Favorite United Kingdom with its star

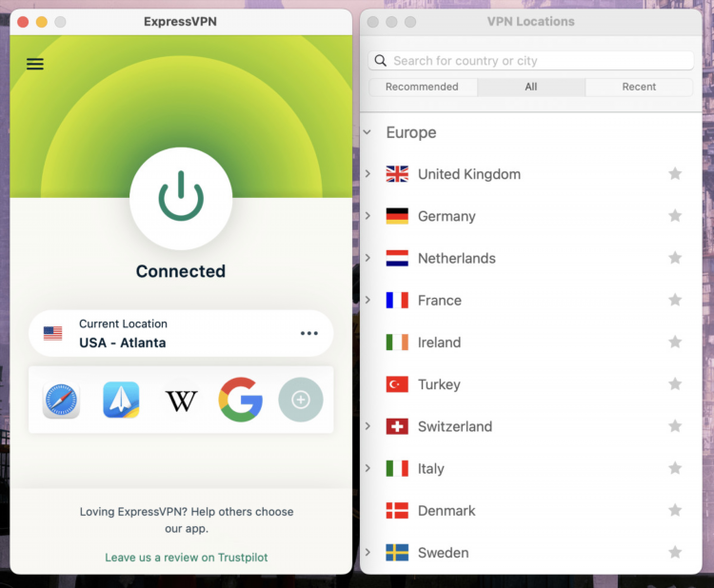pos(675,173)
